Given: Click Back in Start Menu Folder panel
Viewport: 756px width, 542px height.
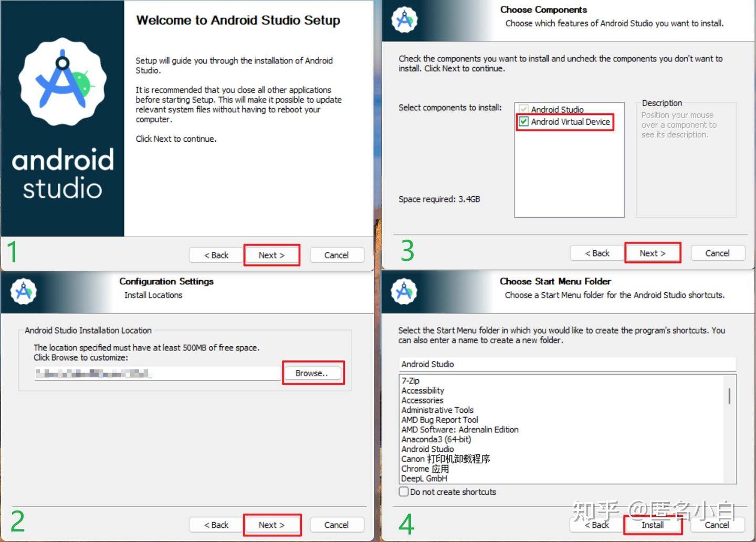Looking at the screenshot, I should pos(597,525).
